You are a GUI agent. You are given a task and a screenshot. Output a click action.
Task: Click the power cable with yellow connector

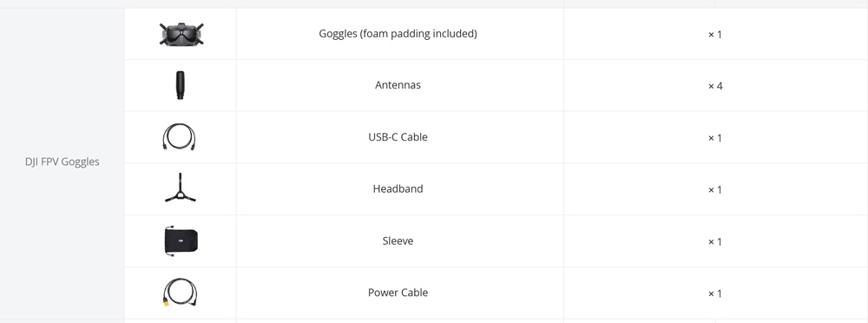[x=180, y=293]
